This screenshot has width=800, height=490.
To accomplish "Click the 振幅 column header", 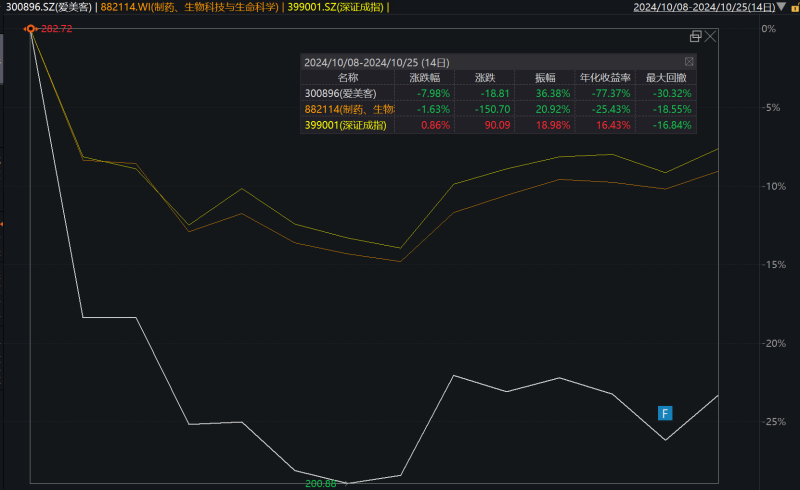I will (545, 78).
